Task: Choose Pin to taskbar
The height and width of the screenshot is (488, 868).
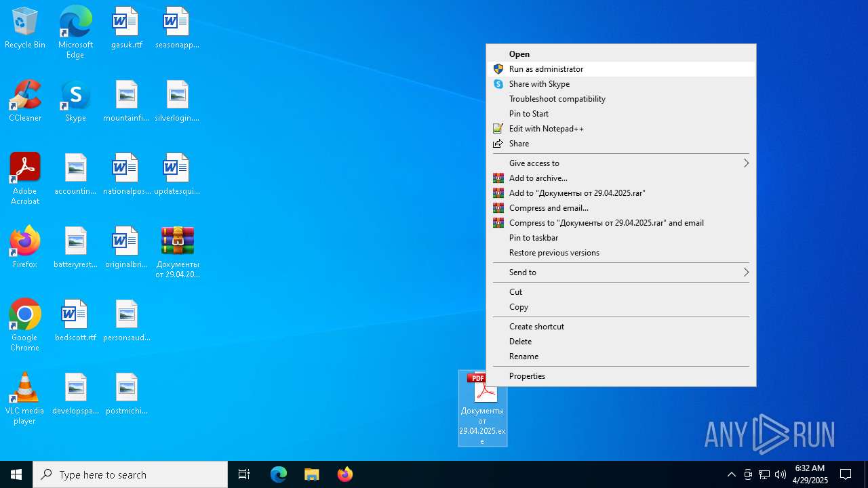Action: [620, 238]
